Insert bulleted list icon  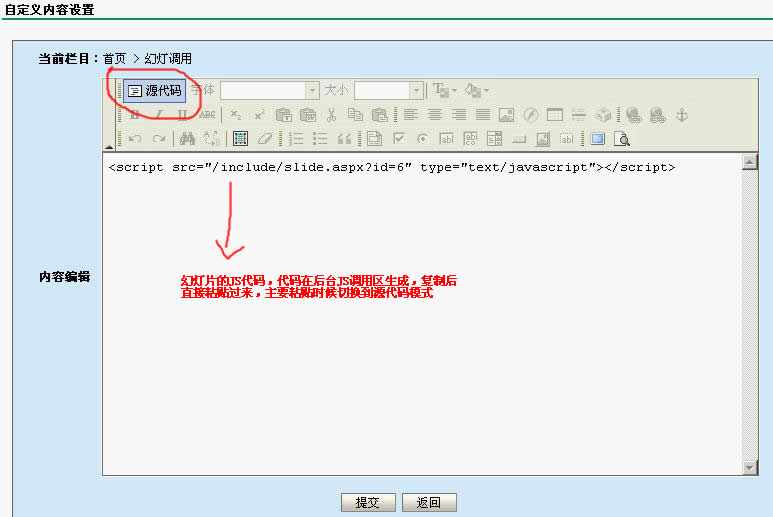point(320,139)
